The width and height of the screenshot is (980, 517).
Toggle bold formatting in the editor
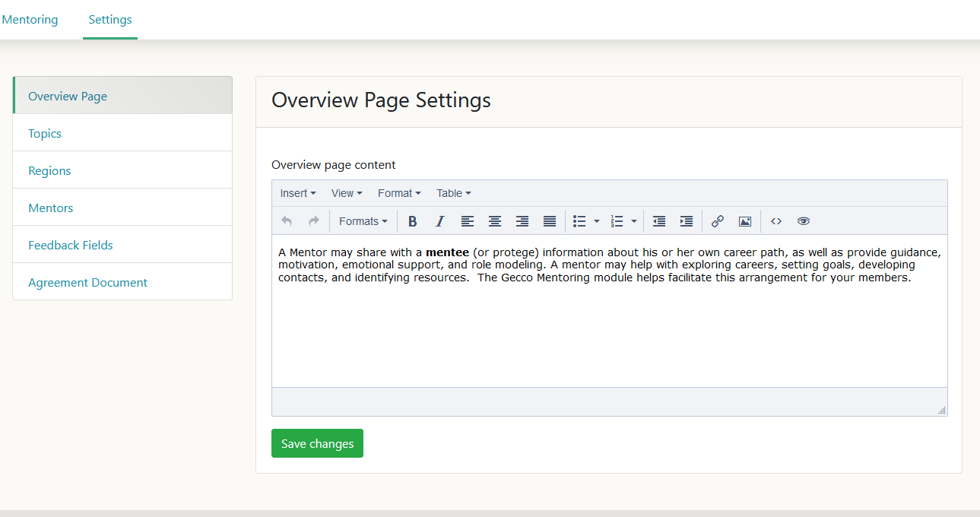[413, 221]
